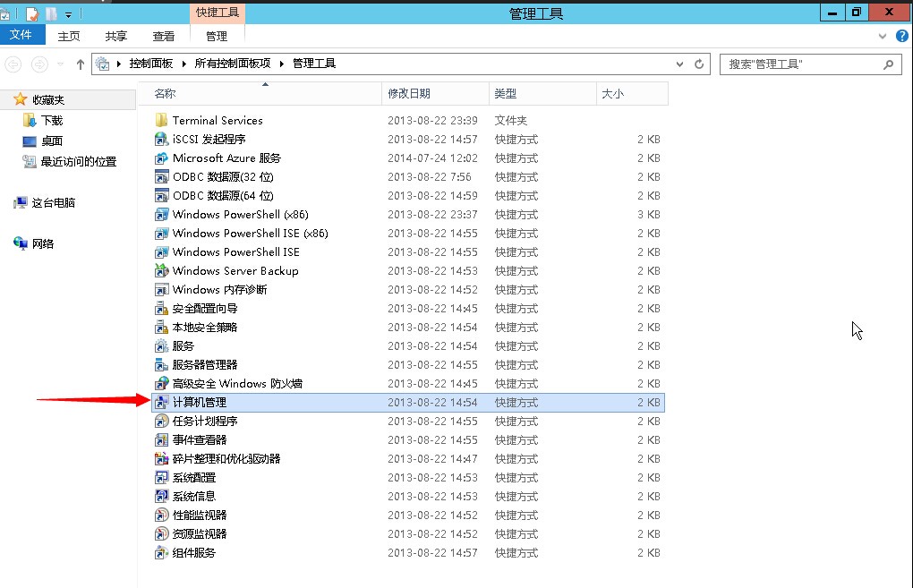Click the 搜索"管理工具" search box
The width and height of the screenshot is (913, 588).
click(x=801, y=64)
